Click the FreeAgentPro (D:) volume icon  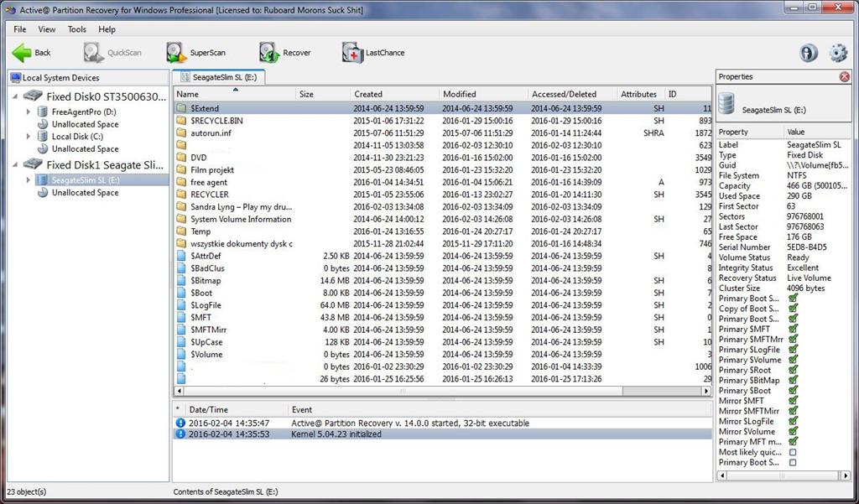[x=42, y=112]
